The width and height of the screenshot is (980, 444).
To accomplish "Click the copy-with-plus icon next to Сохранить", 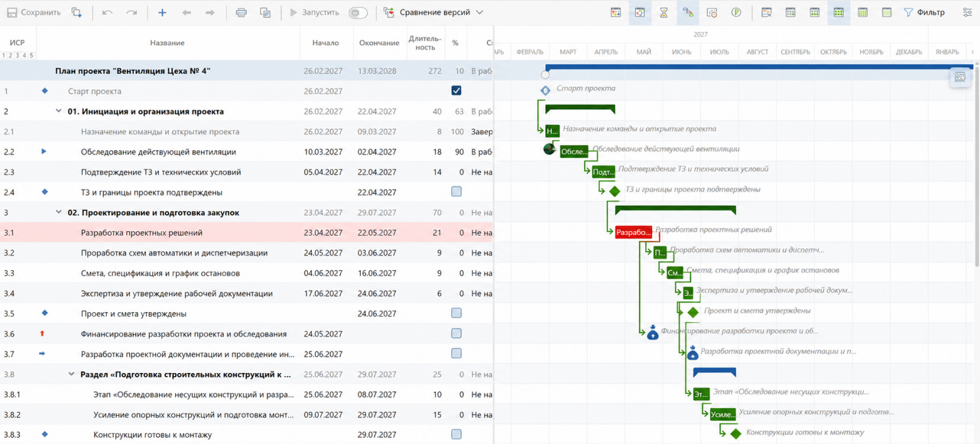I will pos(77,13).
